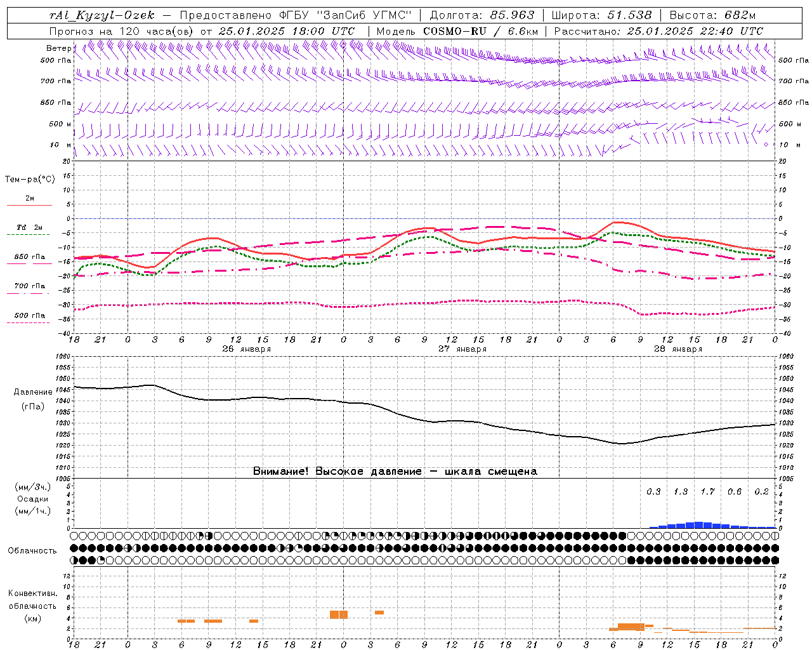Click the Тем-ра(°C) axis title
Viewport: 812px width, 650px height.
(x=30, y=180)
